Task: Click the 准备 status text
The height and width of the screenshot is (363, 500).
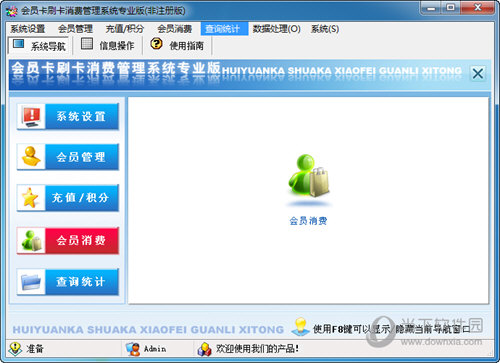Action: pos(35,349)
